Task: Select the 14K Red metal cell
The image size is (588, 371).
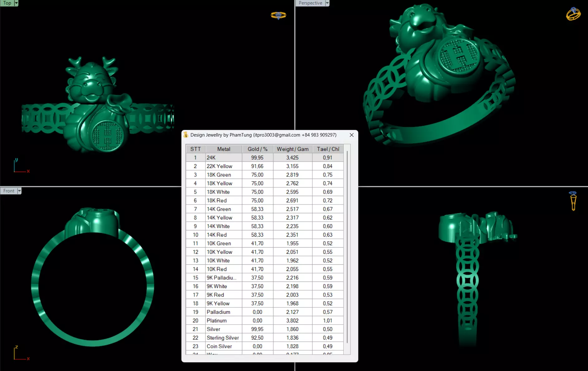Action: tap(224, 235)
